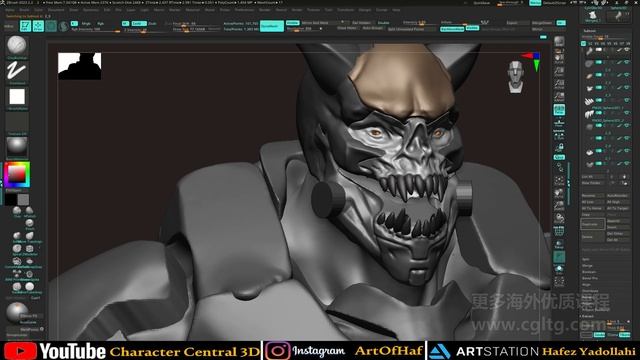Toggle the Floor grid icon
Screen dimensions: 640x360
point(559,122)
